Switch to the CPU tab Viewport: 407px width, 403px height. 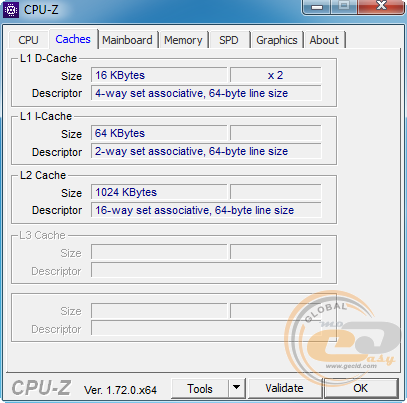pos(28,40)
